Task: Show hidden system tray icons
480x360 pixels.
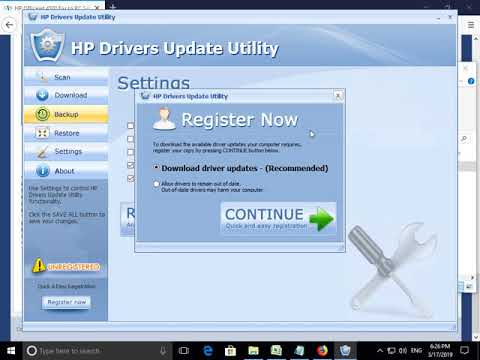Action: click(380, 351)
